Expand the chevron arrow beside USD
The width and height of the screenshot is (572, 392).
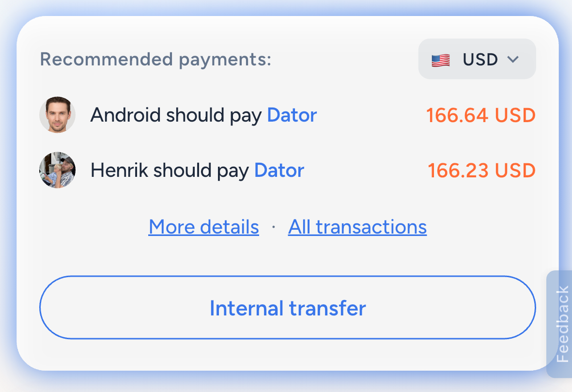513,59
